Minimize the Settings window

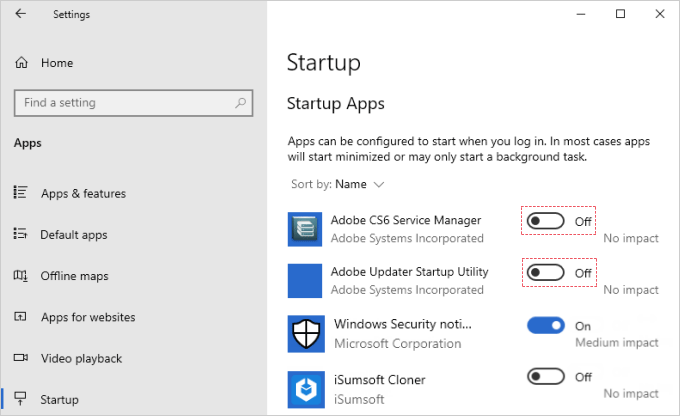(581, 14)
